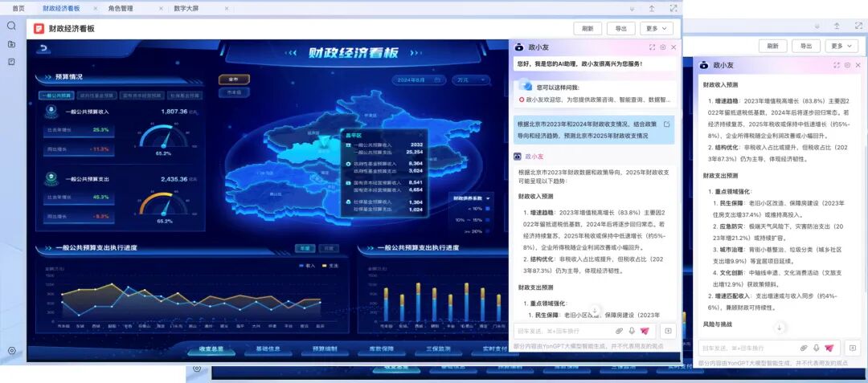The height and width of the screenshot is (383, 868).
Task: Click the attachment paperclip in front chat
Action: pyautogui.click(x=620, y=331)
